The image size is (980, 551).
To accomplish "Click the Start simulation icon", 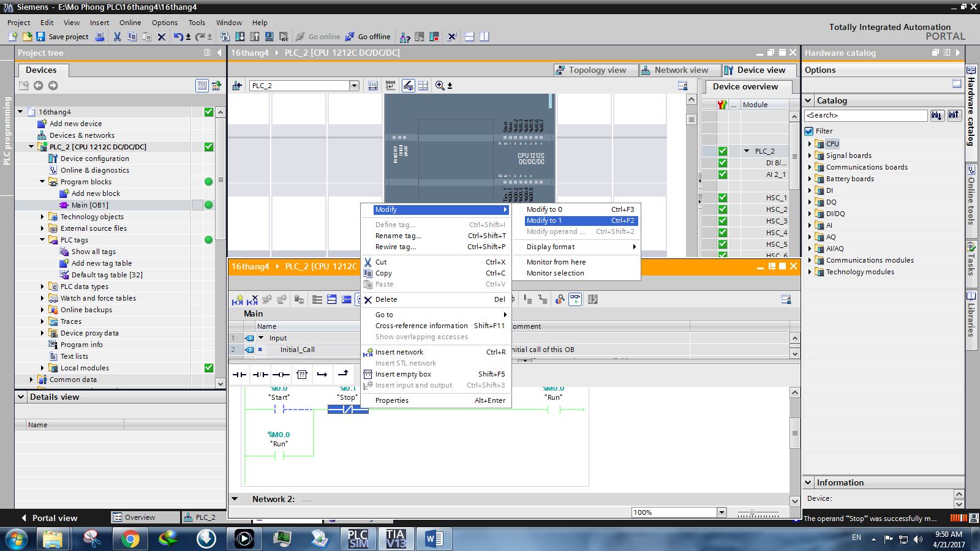I will (x=269, y=37).
